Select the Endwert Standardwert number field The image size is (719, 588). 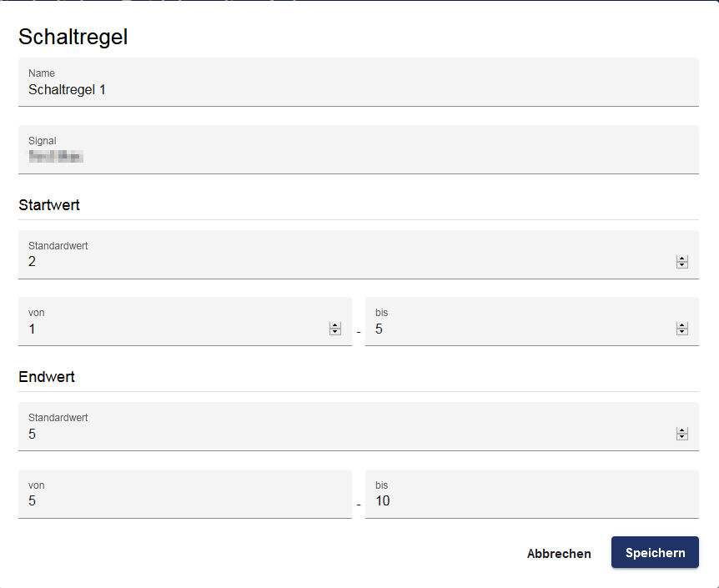359,426
